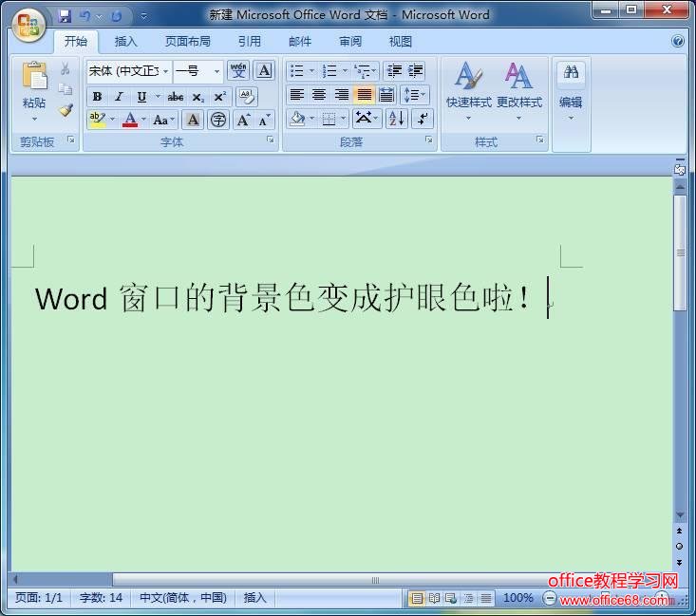Align text to the left

tap(296, 95)
